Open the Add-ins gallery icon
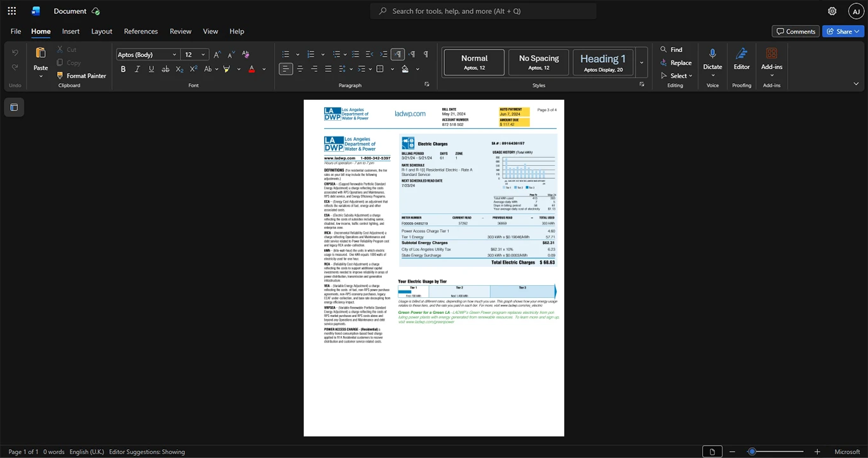Screen dimensions: 868x458 coord(771,61)
